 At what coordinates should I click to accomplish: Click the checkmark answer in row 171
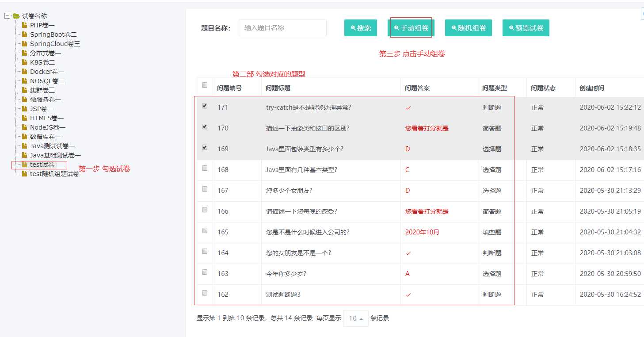(408, 107)
